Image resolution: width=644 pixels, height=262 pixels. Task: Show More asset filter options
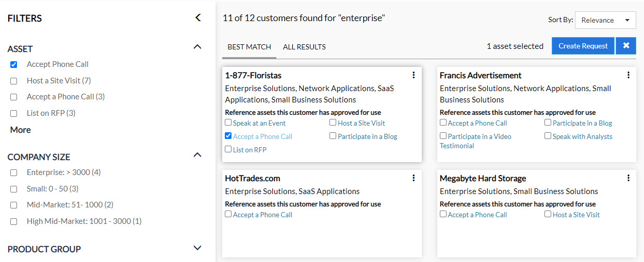[x=21, y=130]
